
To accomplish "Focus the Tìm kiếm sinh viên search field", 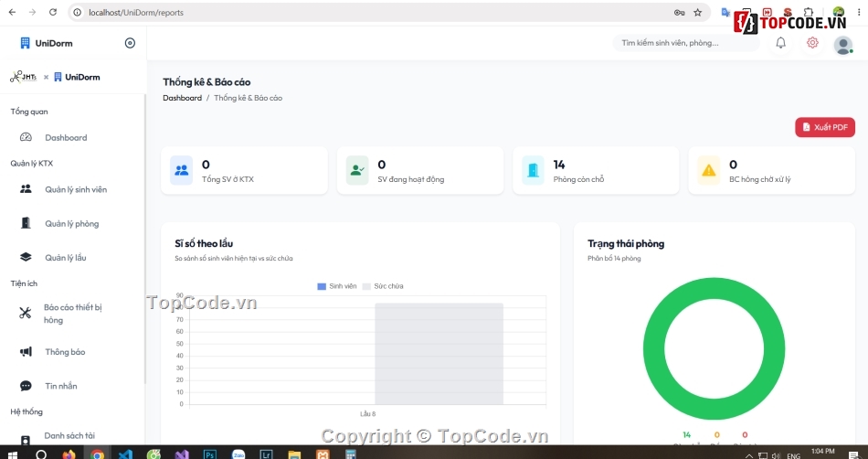I will (686, 43).
